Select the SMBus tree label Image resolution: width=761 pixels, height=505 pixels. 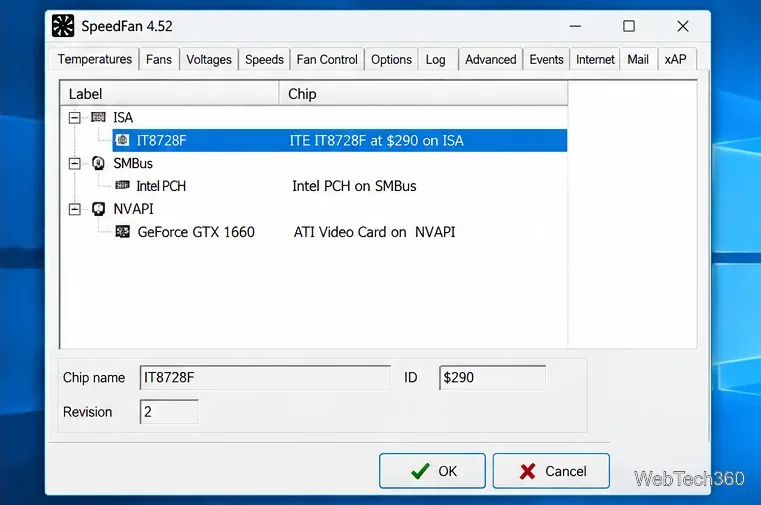click(x=133, y=163)
